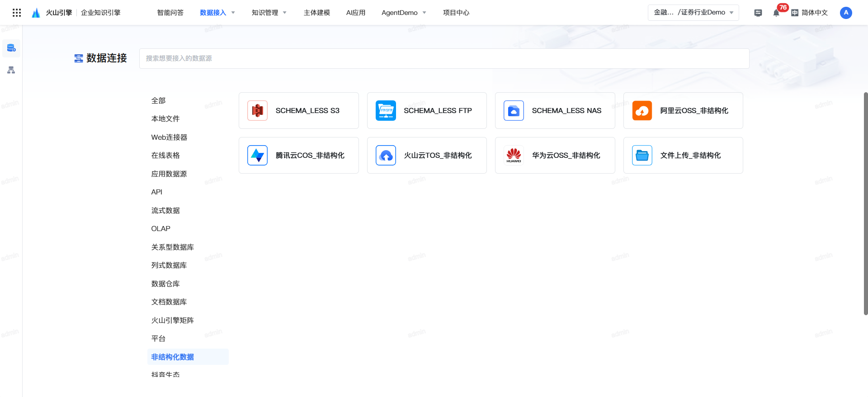The height and width of the screenshot is (397, 868).
Task: Go to the 智能问答 menu
Action: pyautogui.click(x=170, y=13)
